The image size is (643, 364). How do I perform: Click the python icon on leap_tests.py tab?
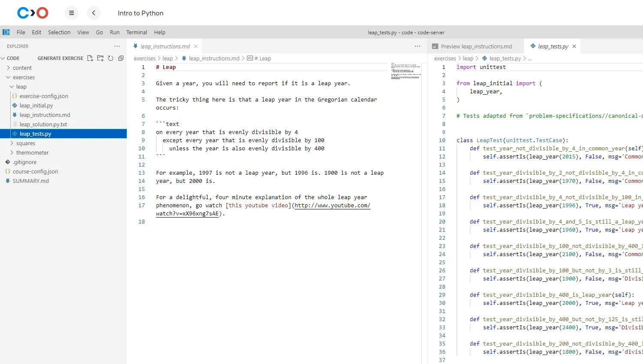point(533,46)
